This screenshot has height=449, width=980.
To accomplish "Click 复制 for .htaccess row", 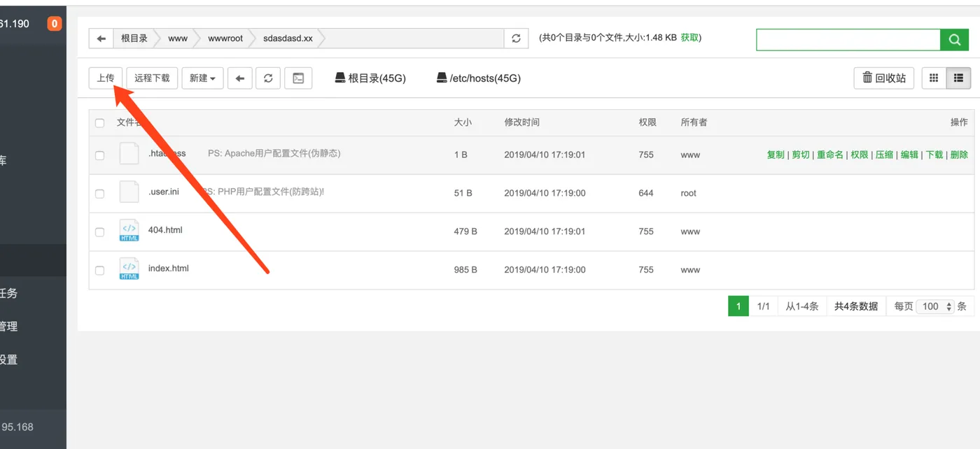I will 776,155.
